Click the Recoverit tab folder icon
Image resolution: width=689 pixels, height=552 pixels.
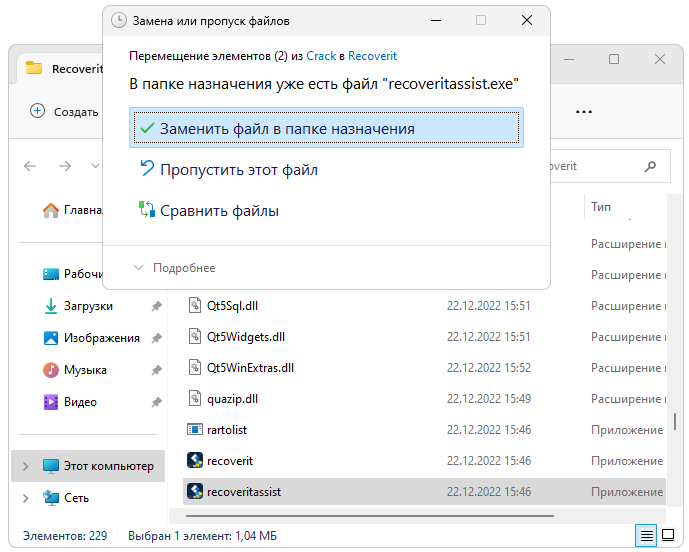[x=34, y=68]
